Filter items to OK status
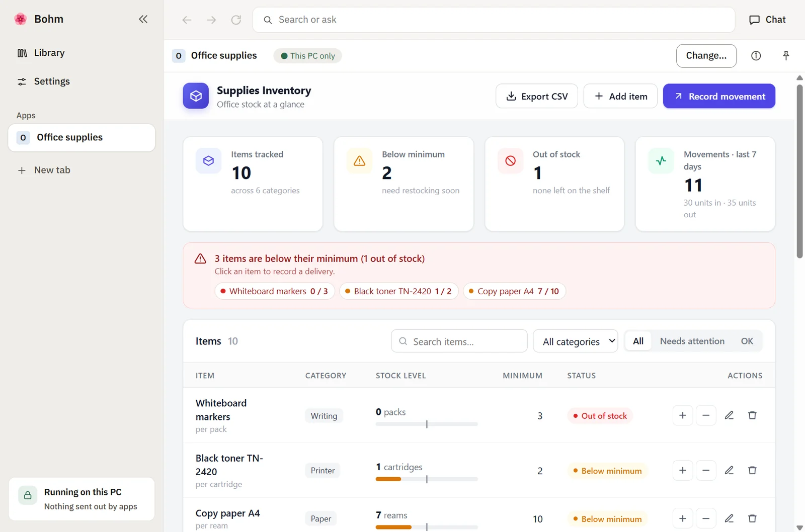The image size is (805, 532). click(747, 341)
